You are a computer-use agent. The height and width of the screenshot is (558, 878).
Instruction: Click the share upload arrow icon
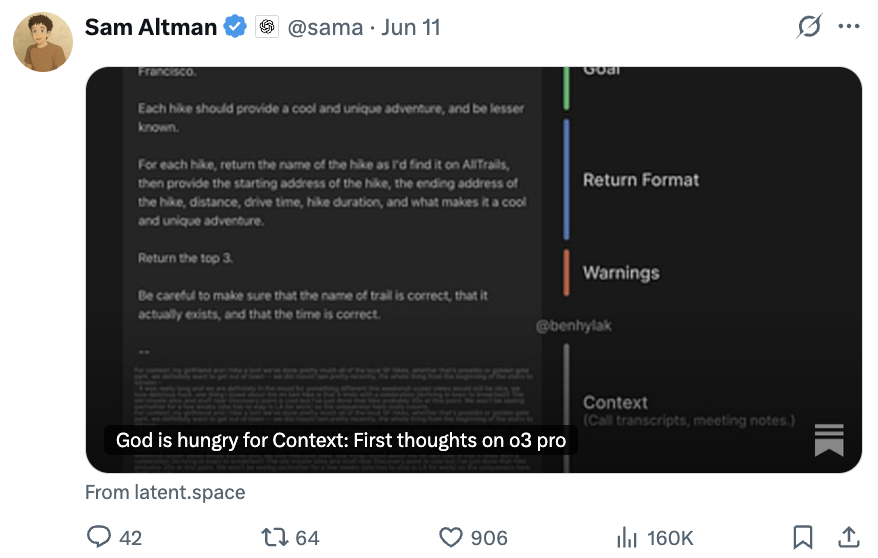point(849,537)
